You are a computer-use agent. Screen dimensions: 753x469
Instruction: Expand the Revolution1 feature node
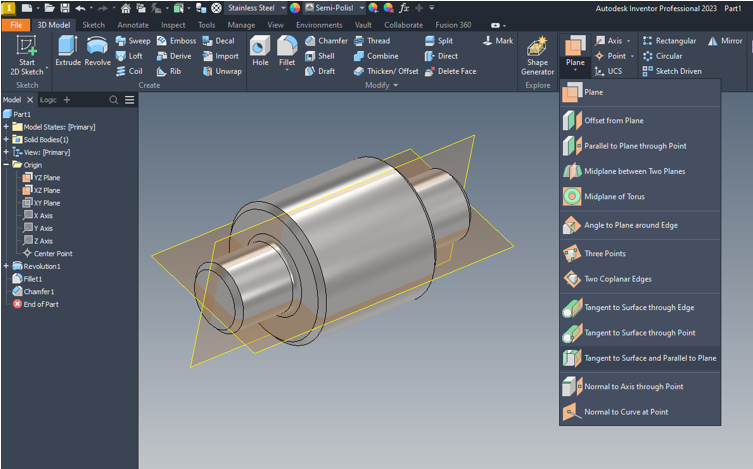[x=6, y=266]
